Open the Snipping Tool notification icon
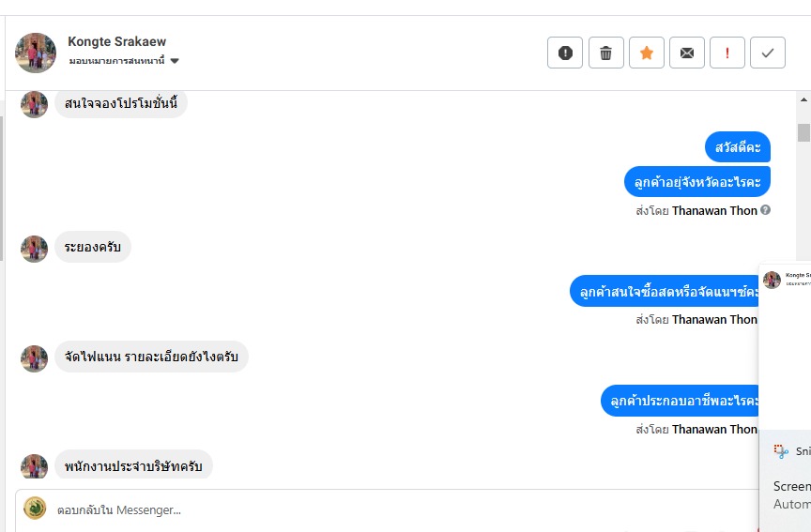Screen dimensions: 811x532 781,451
